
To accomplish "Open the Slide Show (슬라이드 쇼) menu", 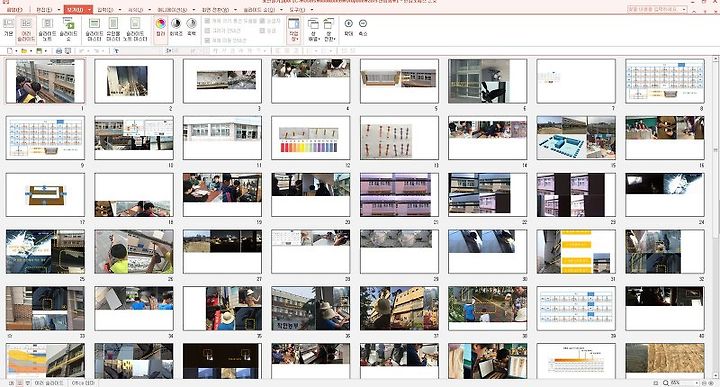I will click(x=259, y=10).
